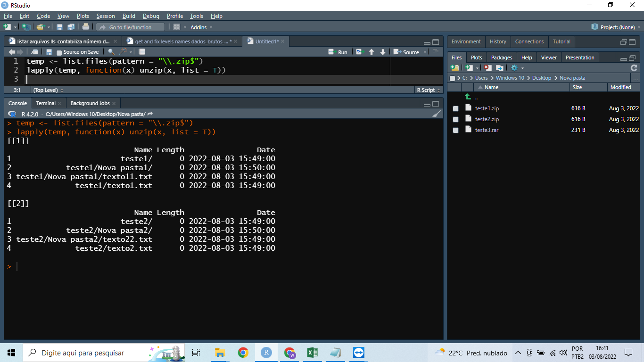Viewport: 644px width, 362px height.
Task: Clear console with broom icon
Action: [437, 114]
